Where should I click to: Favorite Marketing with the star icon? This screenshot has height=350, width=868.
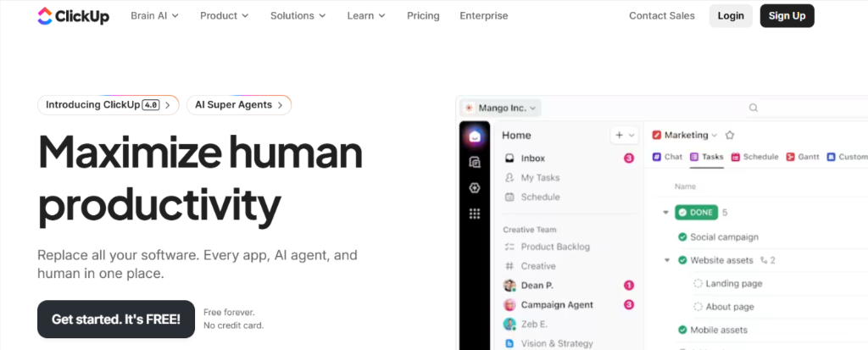coord(730,135)
